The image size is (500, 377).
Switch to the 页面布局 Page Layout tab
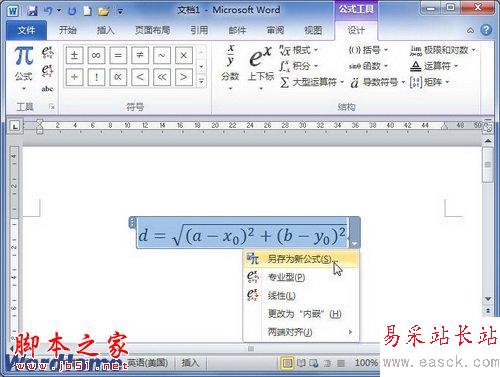click(152, 30)
